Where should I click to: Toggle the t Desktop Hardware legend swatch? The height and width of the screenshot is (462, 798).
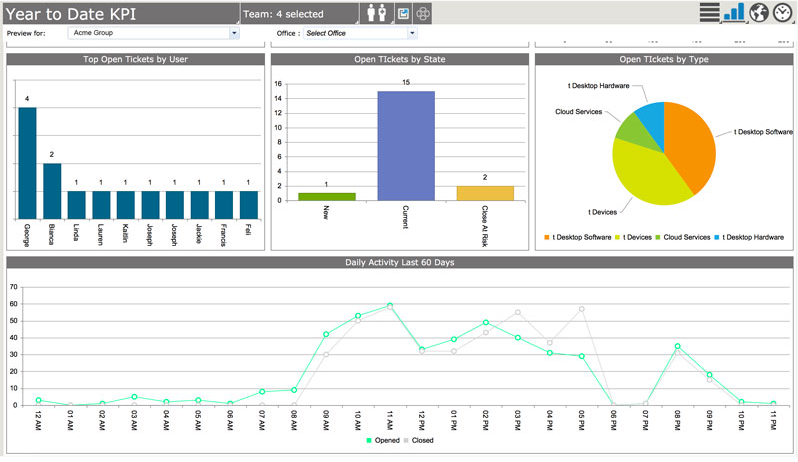[x=717, y=238]
